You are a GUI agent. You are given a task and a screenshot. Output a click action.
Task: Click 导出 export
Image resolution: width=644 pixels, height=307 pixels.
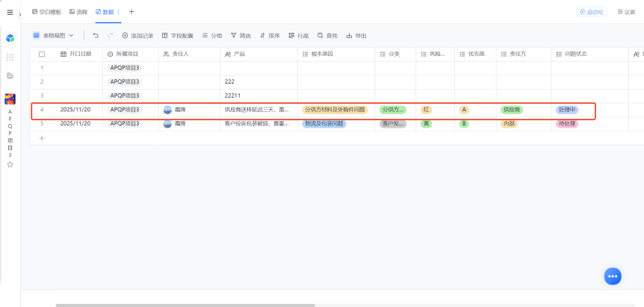coord(356,36)
